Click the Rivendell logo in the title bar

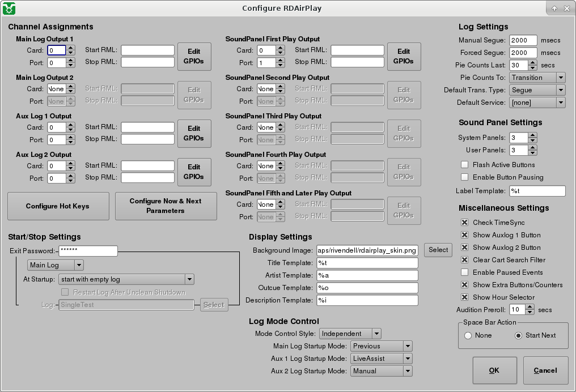tap(10, 8)
